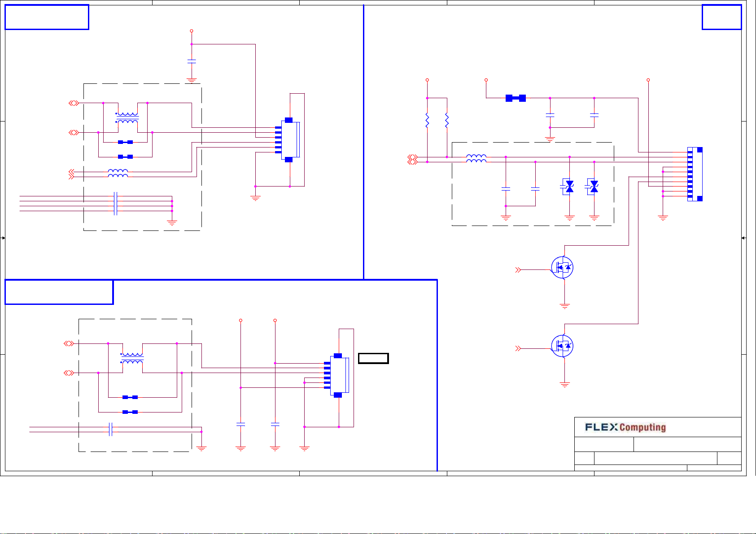Select the input port arrow feeding lower MOSFET gate
Image resolution: width=756 pixels, height=534 pixels.
coord(518,348)
